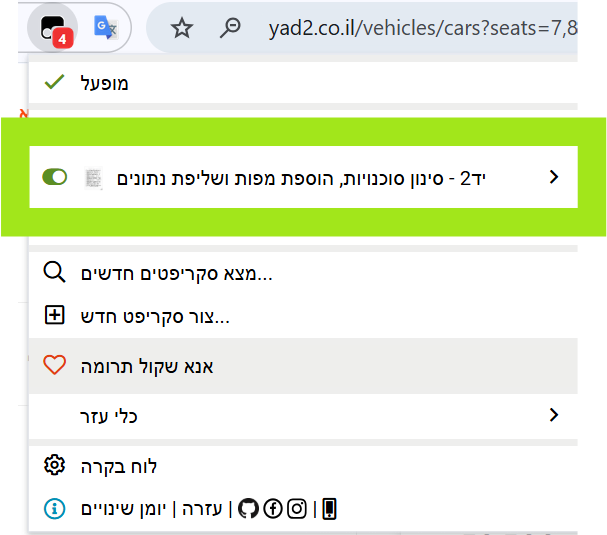Open the Instagram icon link
The image size is (607, 535).
pyautogui.click(x=297, y=508)
